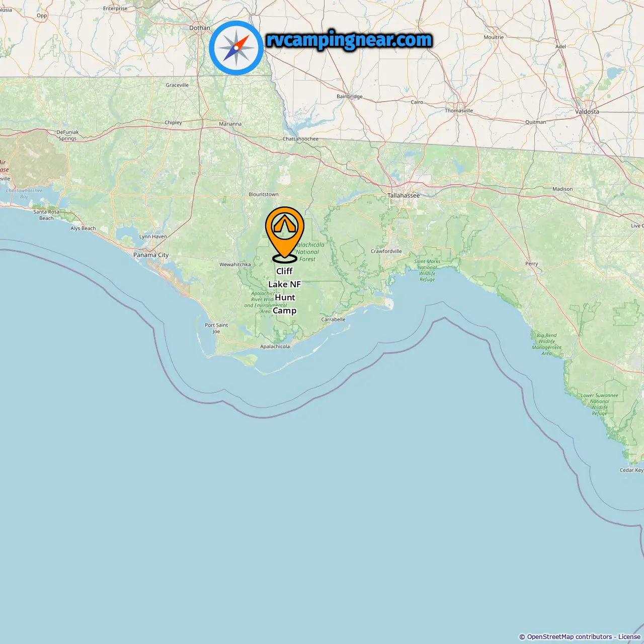Click the Valdosta city label
The width and height of the screenshot is (644, 644).
587,112
